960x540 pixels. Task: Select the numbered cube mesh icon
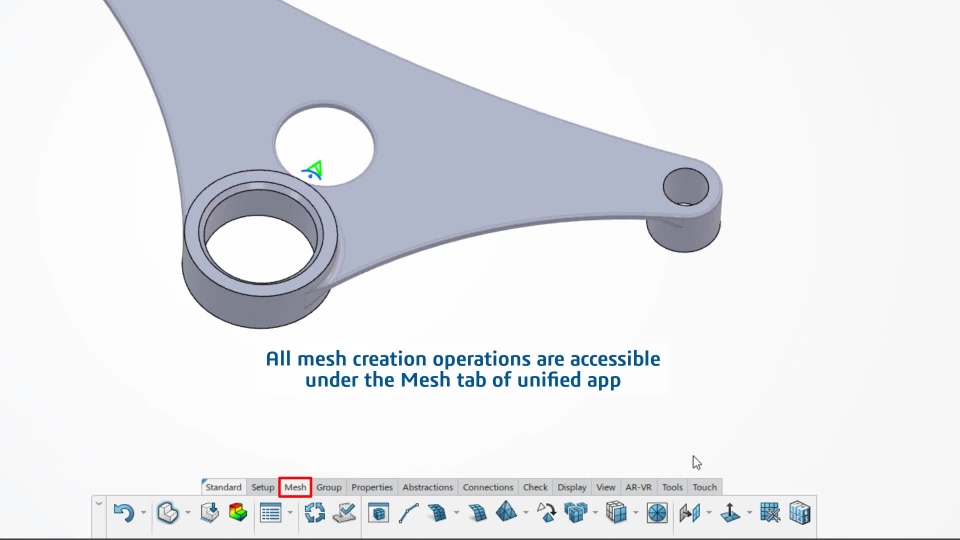coord(800,512)
